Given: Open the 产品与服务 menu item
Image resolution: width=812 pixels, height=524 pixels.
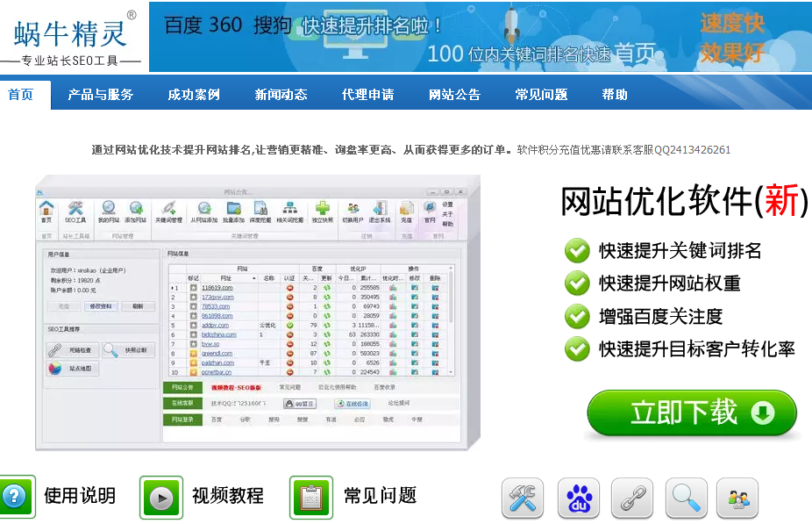Looking at the screenshot, I should tap(101, 95).
